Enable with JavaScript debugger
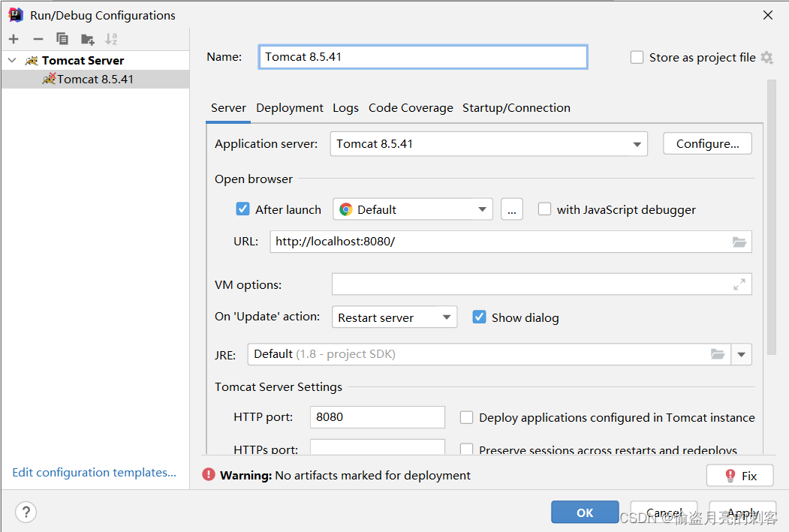This screenshot has width=789, height=532. 544,209
